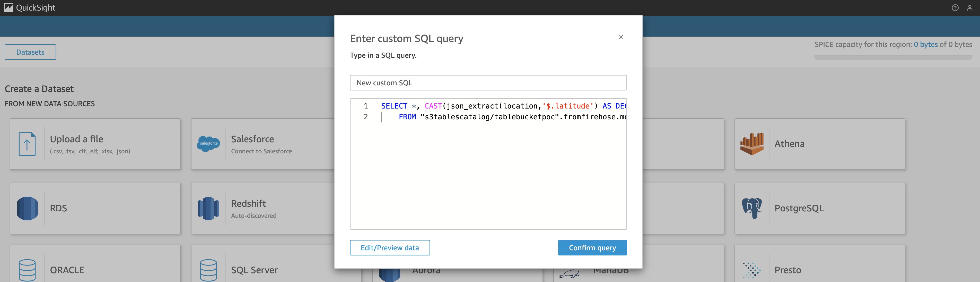980x282 pixels.
Task: Select the PostgreSQL elephant icon
Action: point(752,208)
